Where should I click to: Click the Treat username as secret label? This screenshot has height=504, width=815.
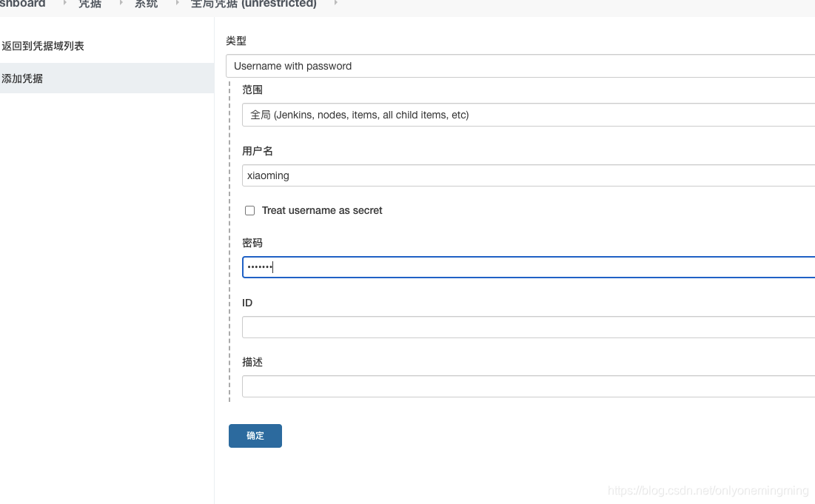pyautogui.click(x=322, y=210)
